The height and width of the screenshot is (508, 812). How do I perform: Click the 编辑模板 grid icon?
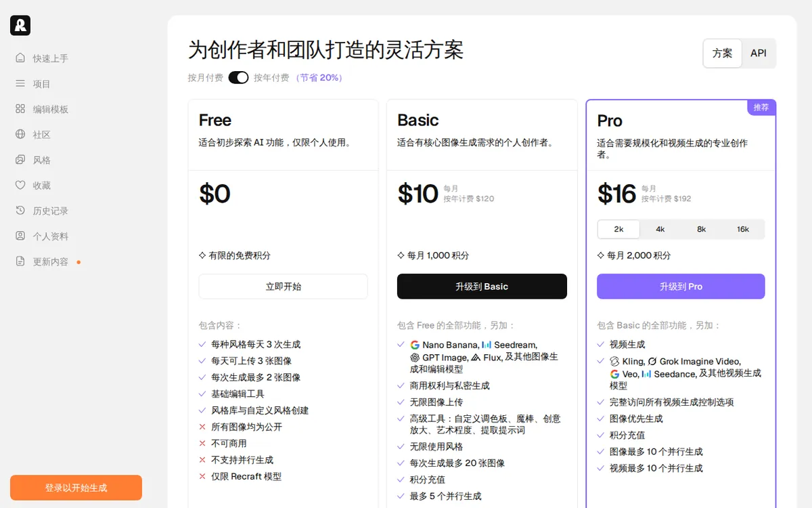(20, 109)
